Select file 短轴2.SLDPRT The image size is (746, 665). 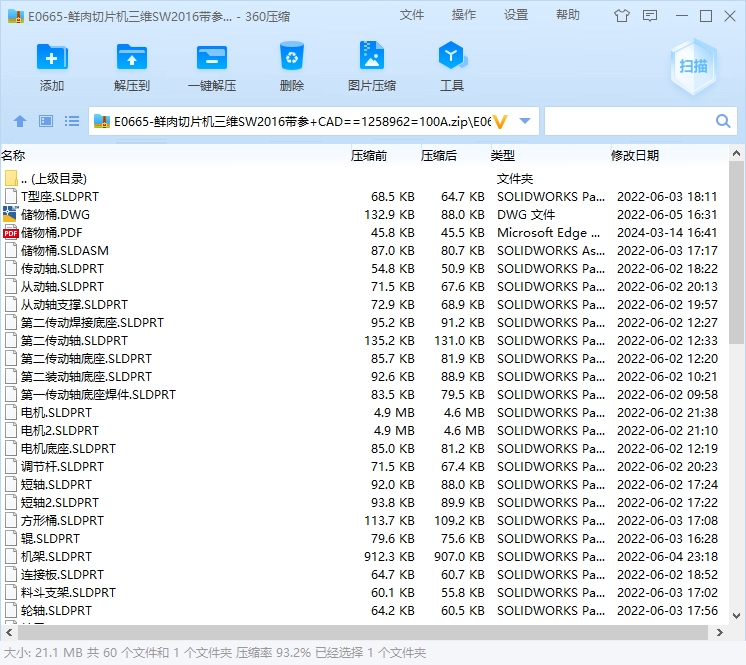click(364, 503)
